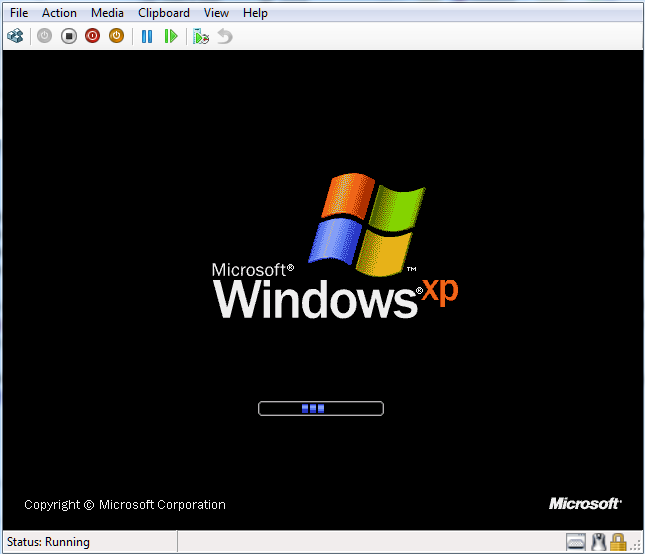The height and width of the screenshot is (554, 645).
Task: Click the padlock security icon
Action: click(x=618, y=542)
